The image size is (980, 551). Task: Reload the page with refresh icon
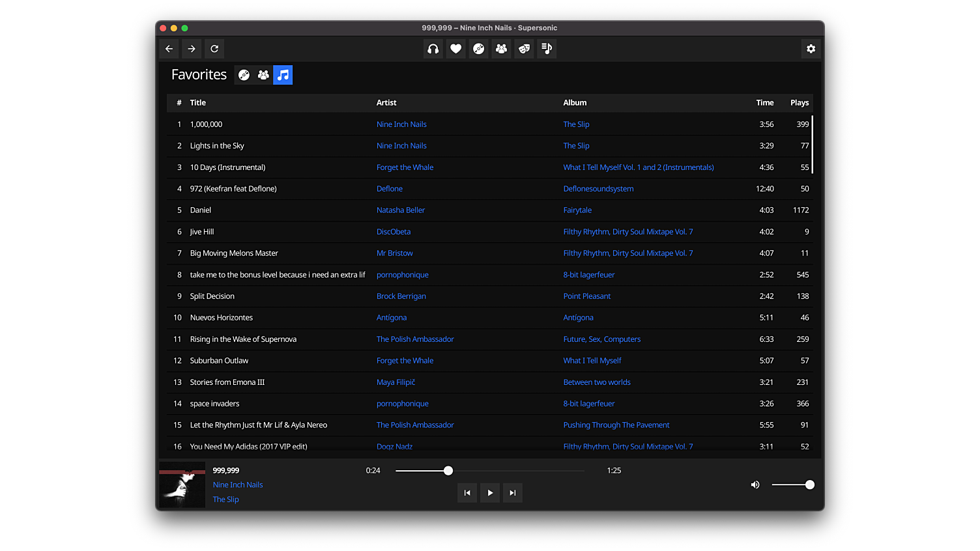pos(214,49)
